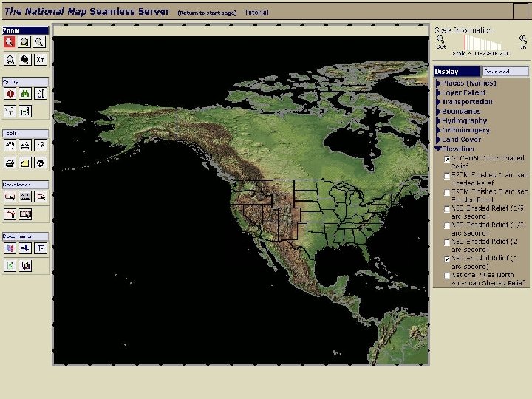Viewport: 532px width, 399px height.
Task: Click the black circle M icon
Action: tap(40, 163)
